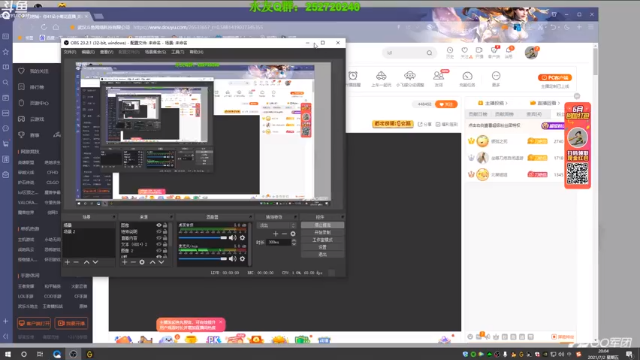Screen dimensions: 640x360
Task: Open the history clock icon in header
Action: pyautogui.click(x=450, y=51)
